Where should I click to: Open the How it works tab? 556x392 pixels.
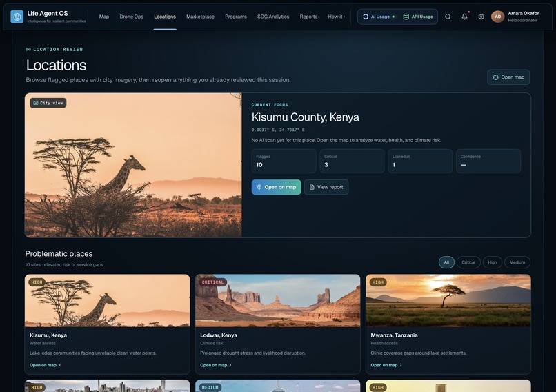336,17
